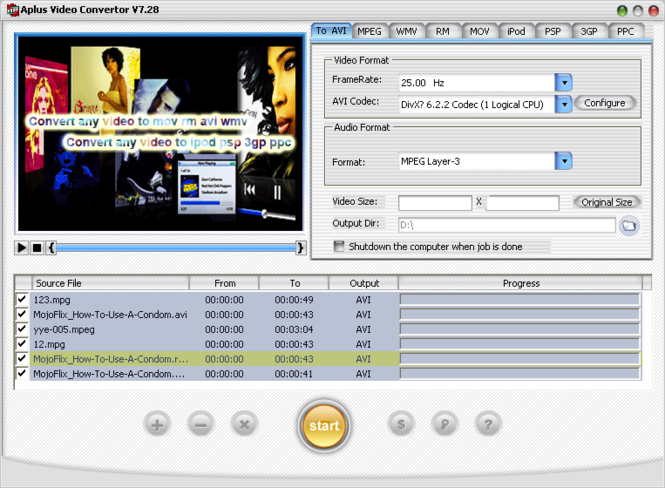Click the dollar sign purchase button
The width and height of the screenshot is (665, 488).
pyautogui.click(x=401, y=424)
